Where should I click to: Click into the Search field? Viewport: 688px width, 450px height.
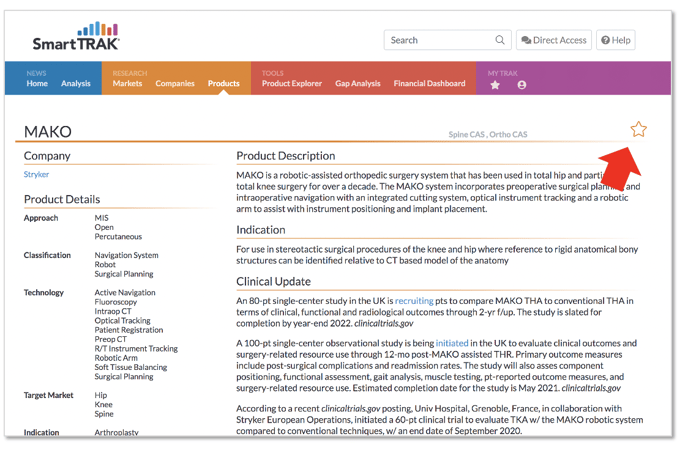tap(447, 40)
